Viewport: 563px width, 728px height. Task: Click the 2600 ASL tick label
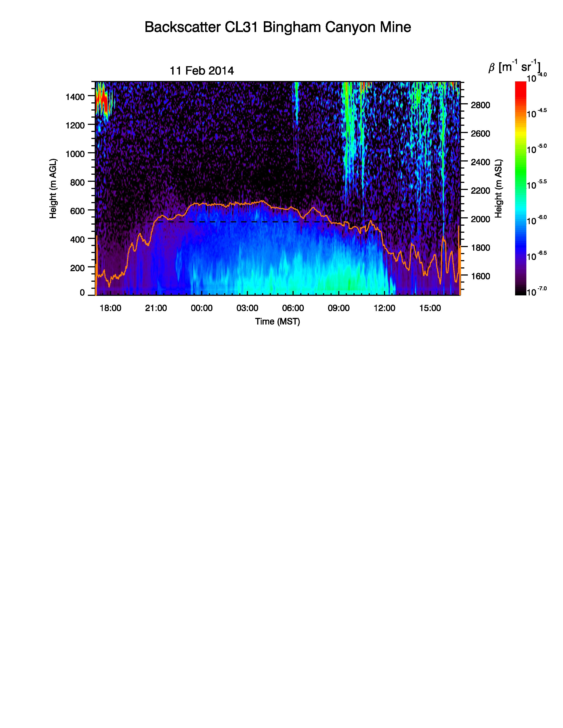click(x=480, y=134)
